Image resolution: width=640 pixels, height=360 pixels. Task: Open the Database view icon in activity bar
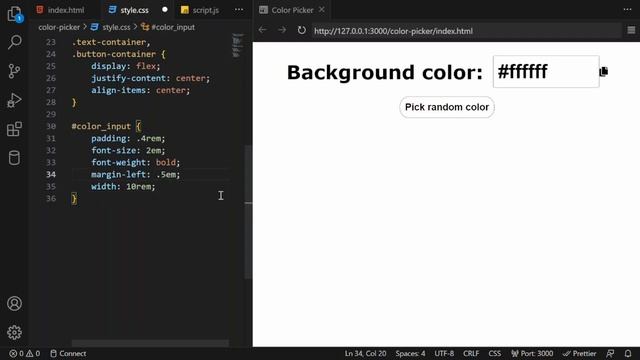point(14,158)
